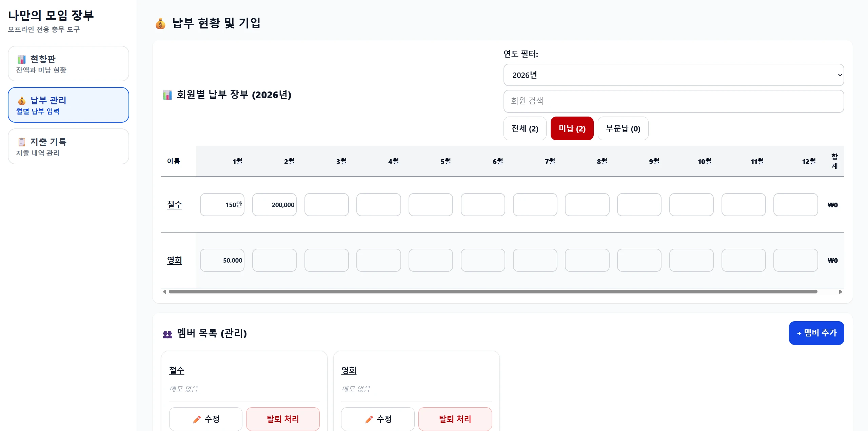Viewport: 868px width, 431px height.
Task: Click the pencil icon on 영희's 수정 button
Action: click(369, 419)
